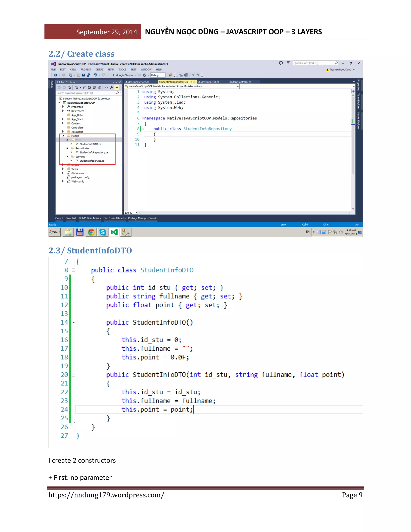411x532 pixels.
Task: Click the Package Manager Console tab
Action: [143, 218]
